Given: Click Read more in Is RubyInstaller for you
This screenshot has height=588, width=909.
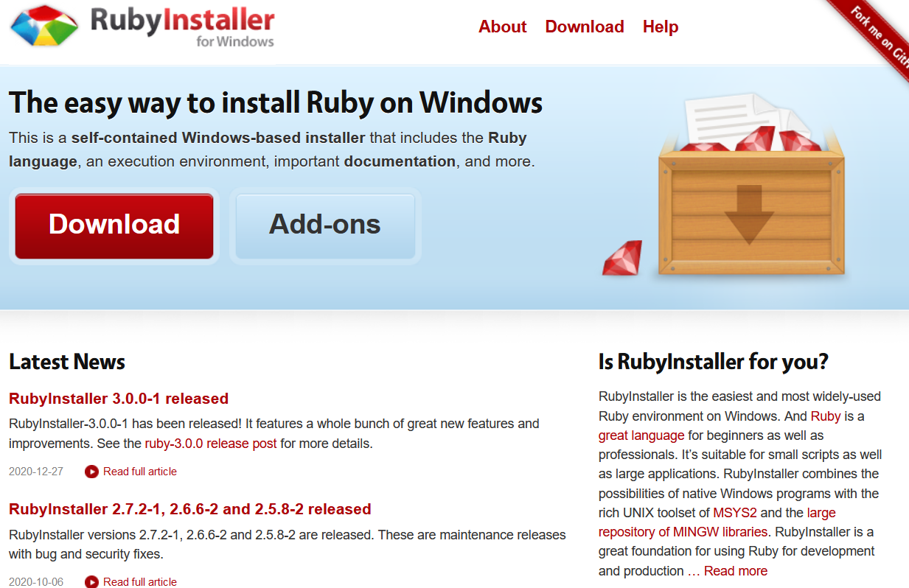Looking at the screenshot, I should click(735, 570).
